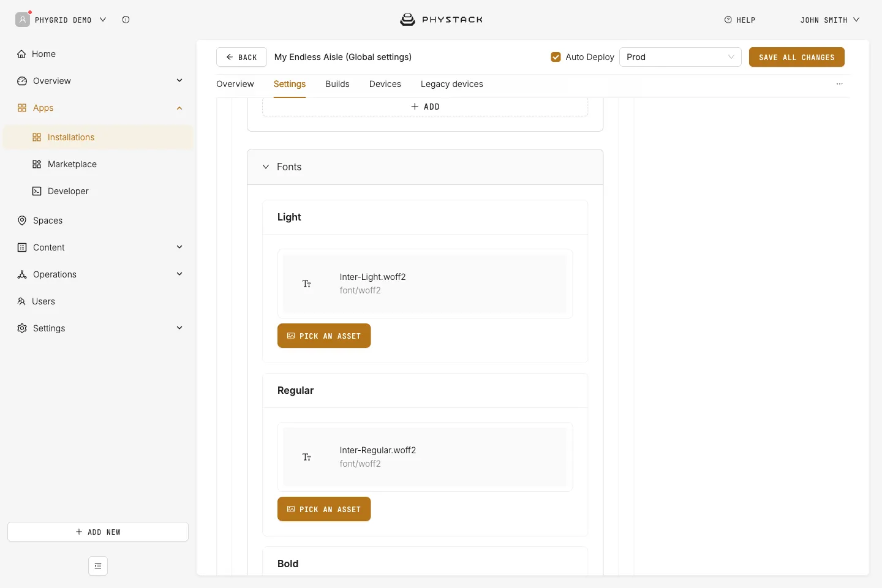Screen dimensions: 882x588
Task: Click the Marketplace icon
Action: pos(37,164)
